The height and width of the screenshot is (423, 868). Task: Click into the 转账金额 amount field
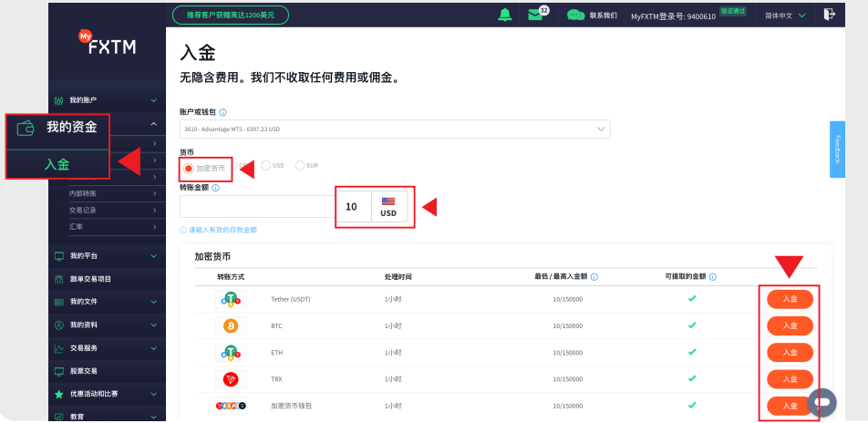pos(257,207)
